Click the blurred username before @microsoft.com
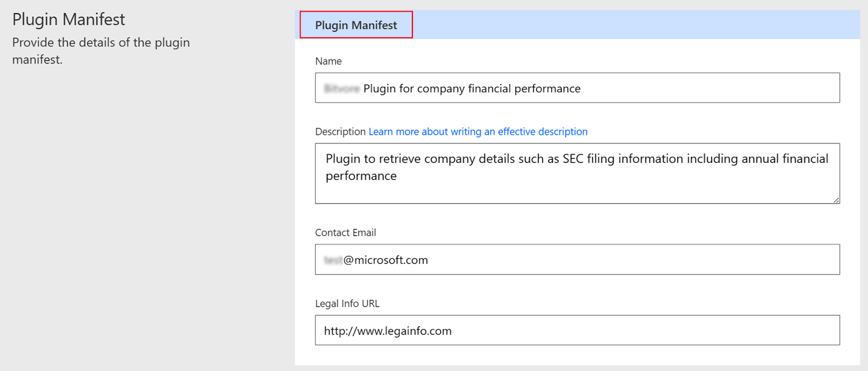 tap(333, 260)
